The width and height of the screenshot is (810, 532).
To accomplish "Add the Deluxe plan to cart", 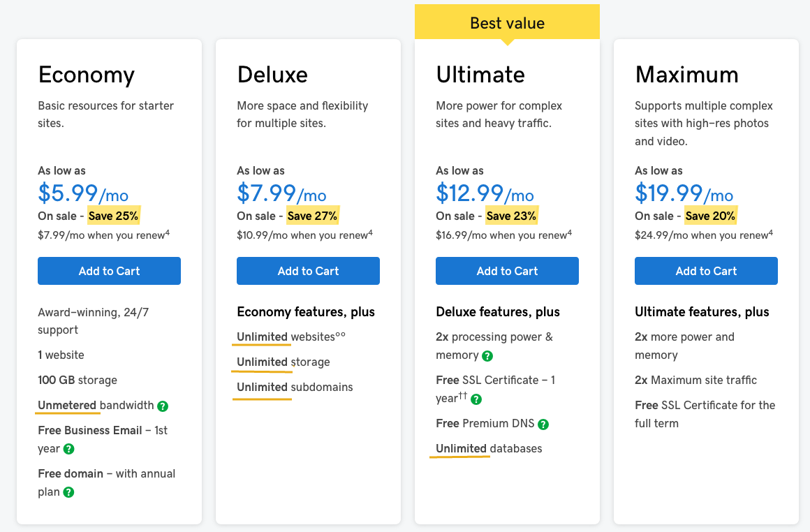I will pyautogui.click(x=308, y=271).
